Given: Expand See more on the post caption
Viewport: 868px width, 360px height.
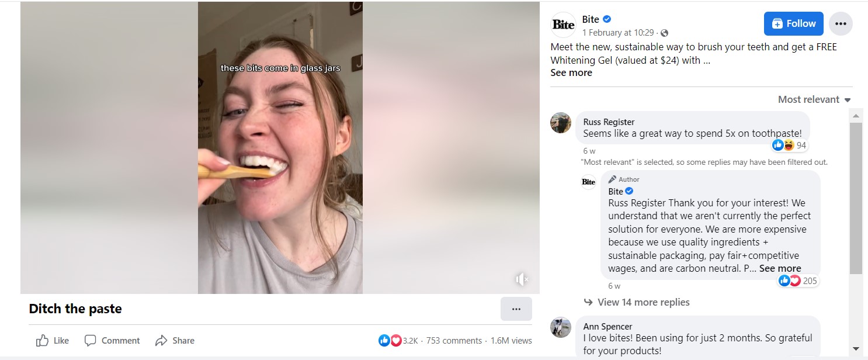Looking at the screenshot, I should (571, 72).
